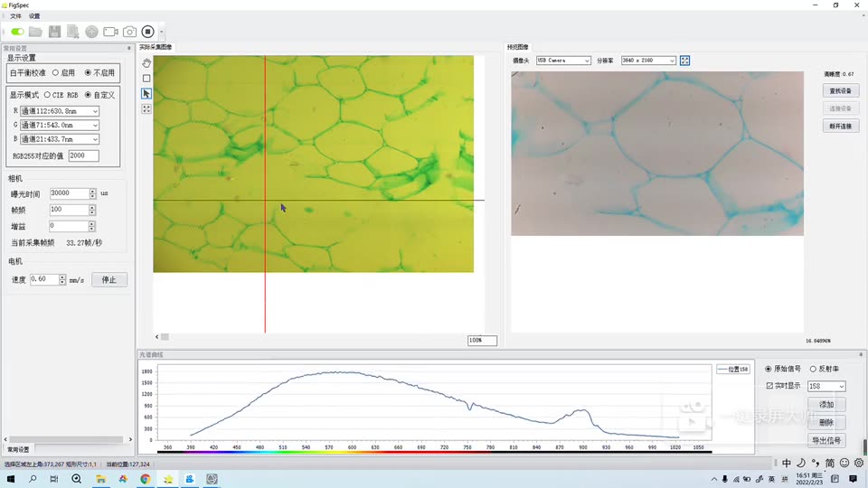Open the 设置 menu
The height and width of the screenshot is (488, 868).
(x=34, y=16)
